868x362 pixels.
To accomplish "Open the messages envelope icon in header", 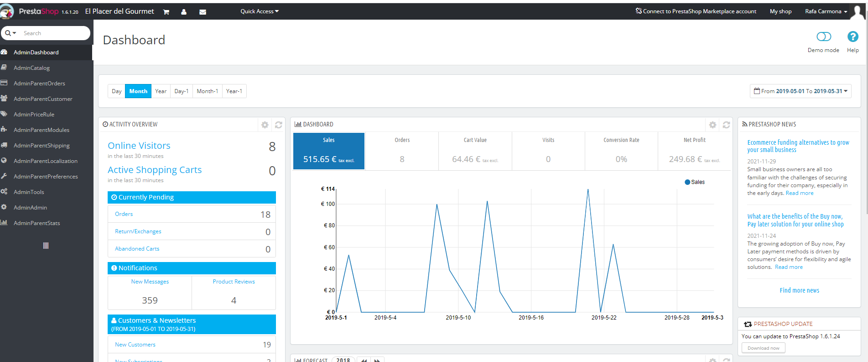I will [203, 12].
